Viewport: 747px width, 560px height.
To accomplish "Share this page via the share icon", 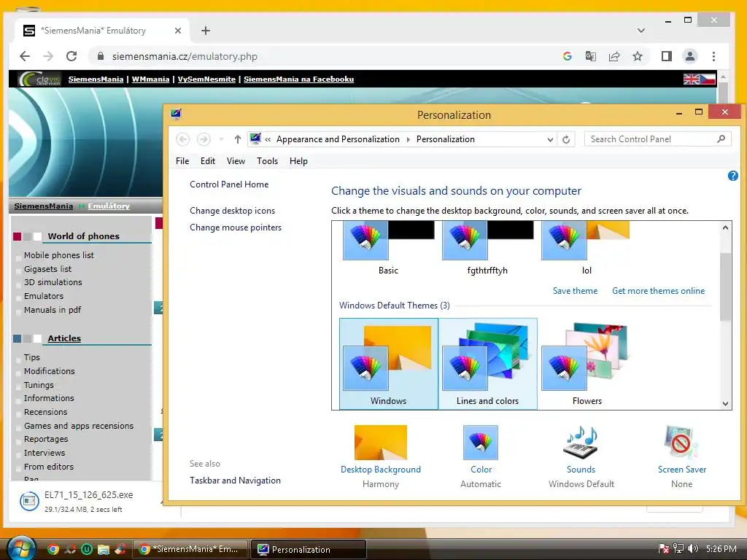I will [x=614, y=56].
